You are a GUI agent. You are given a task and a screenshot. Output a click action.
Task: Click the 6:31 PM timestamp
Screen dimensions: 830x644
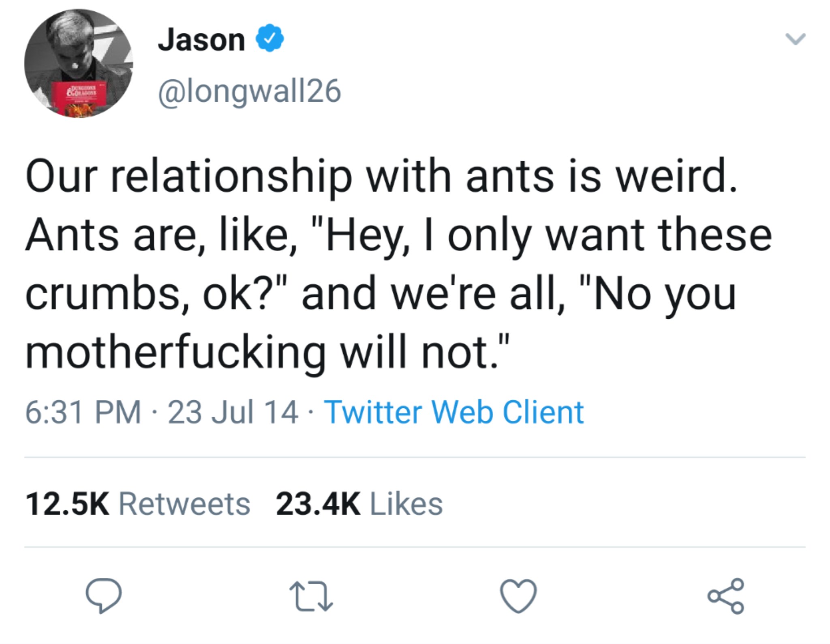click(x=83, y=412)
